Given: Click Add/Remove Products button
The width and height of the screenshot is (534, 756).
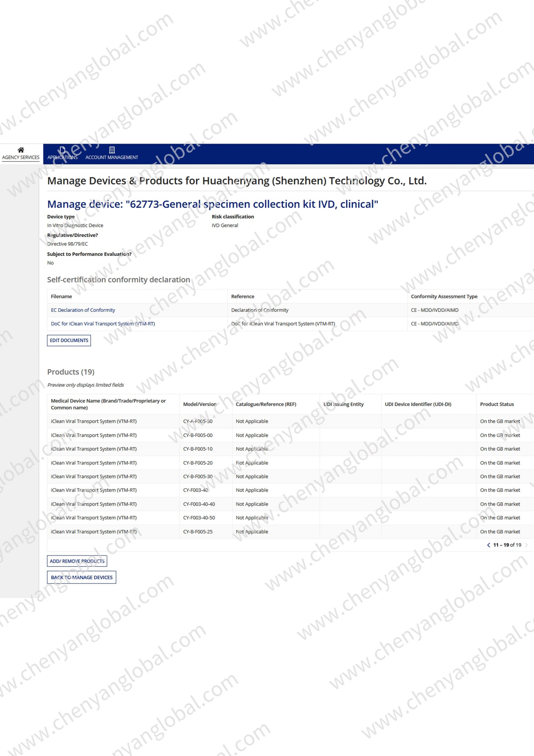Looking at the screenshot, I should [x=77, y=561].
